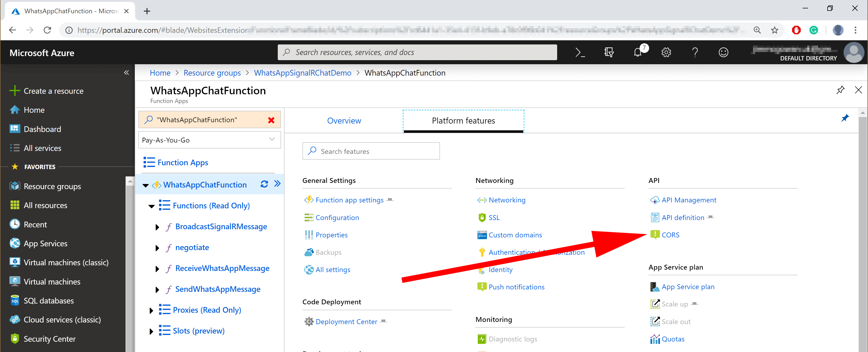Collapse Functions (Read Only) node

pos(152,206)
